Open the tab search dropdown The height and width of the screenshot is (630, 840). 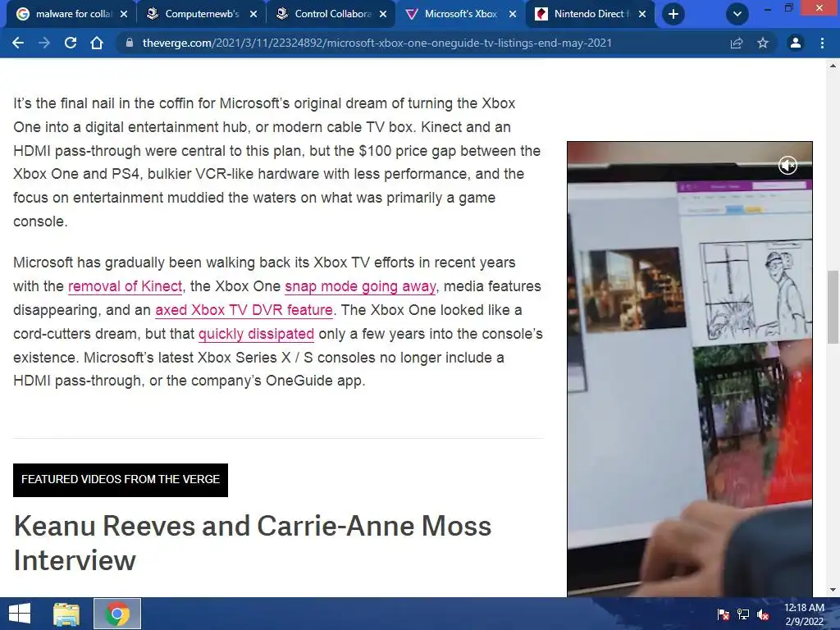(737, 14)
